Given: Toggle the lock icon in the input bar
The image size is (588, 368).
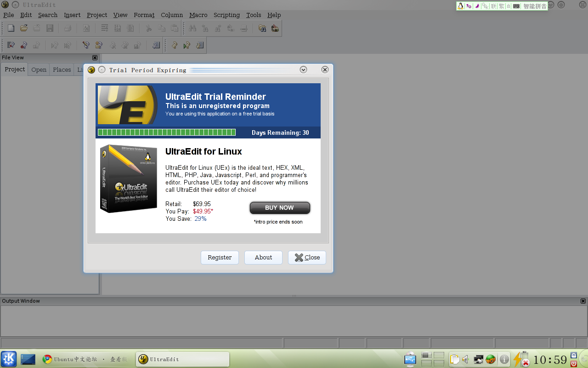Looking at the screenshot, I should pyautogui.click(x=509, y=6).
